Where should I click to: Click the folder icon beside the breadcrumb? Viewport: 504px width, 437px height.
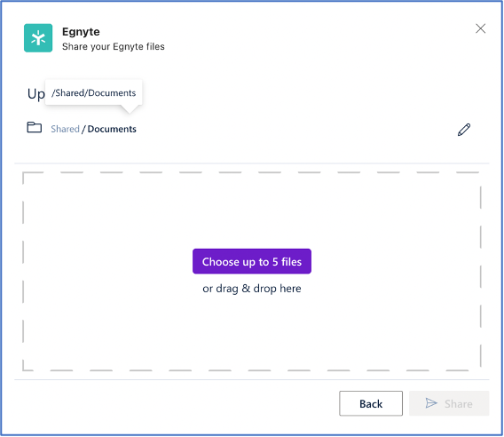34,127
